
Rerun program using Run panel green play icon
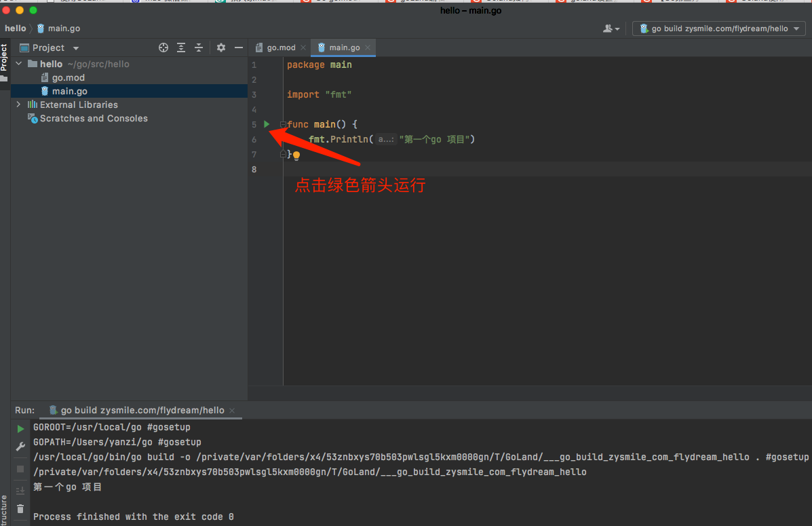(x=20, y=429)
